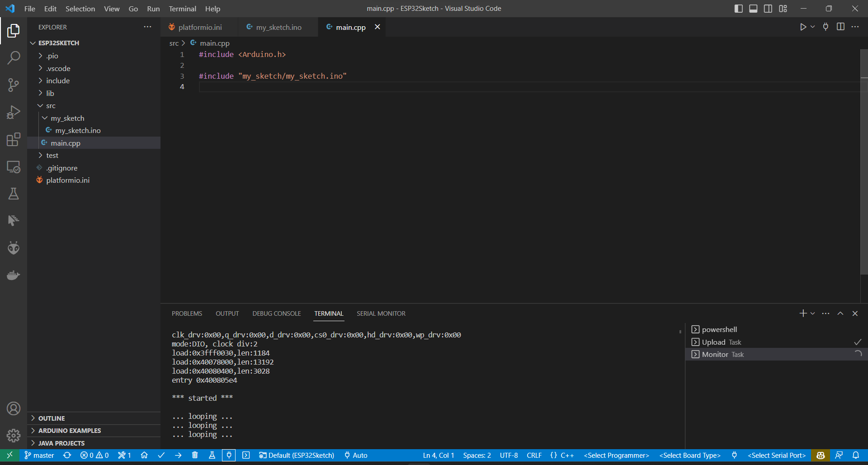Click the Run play button in editor toolbar
This screenshot has height=465, width=868.
[803, 27]
